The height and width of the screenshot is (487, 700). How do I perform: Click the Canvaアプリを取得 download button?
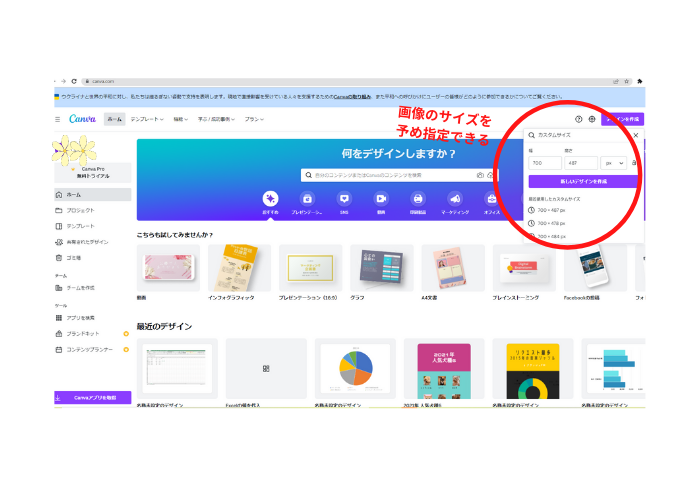point(93,397)
